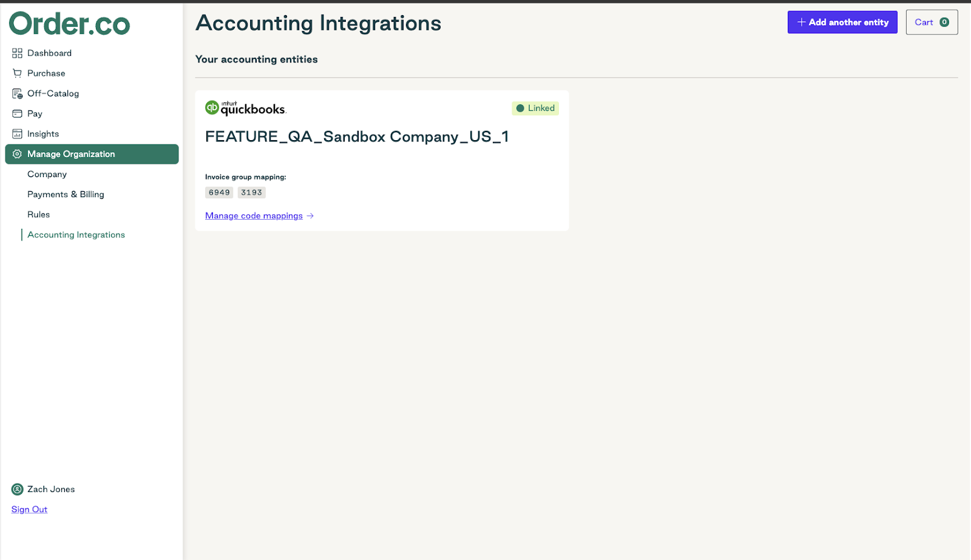The height and width of the screenshot is (560, 971).
Task: Click Sign Out at the bottom
Action: click(x=29, y=509)
